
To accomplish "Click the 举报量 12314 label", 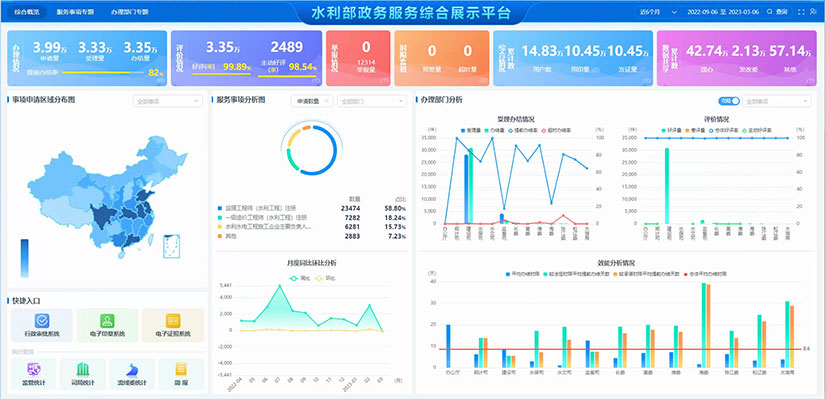I will coord(366,65).
